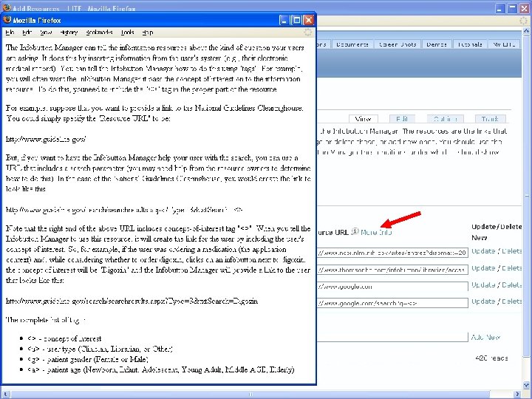Edit the www.google.com URL field
This screenshot has width=532, height=399.
pos(392,287)
